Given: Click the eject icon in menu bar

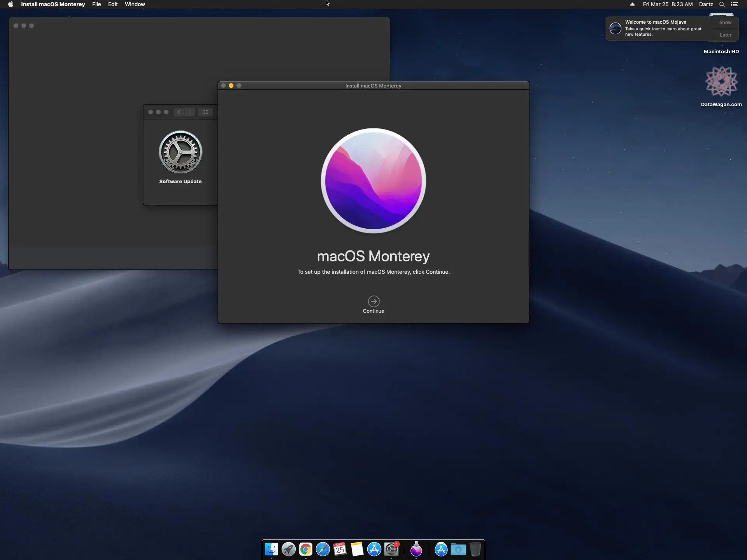Looking at the screenshot, I should pyautogui.click(x=632, y=4).
